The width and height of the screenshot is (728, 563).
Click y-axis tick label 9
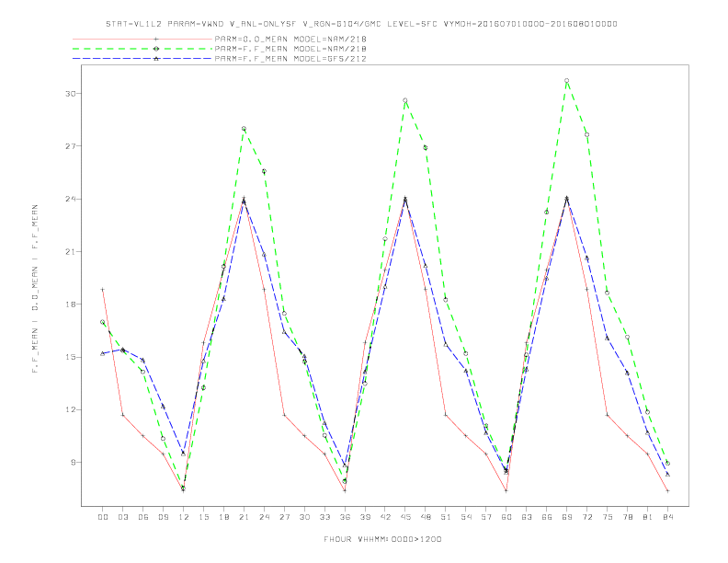[x=73, y=462]
